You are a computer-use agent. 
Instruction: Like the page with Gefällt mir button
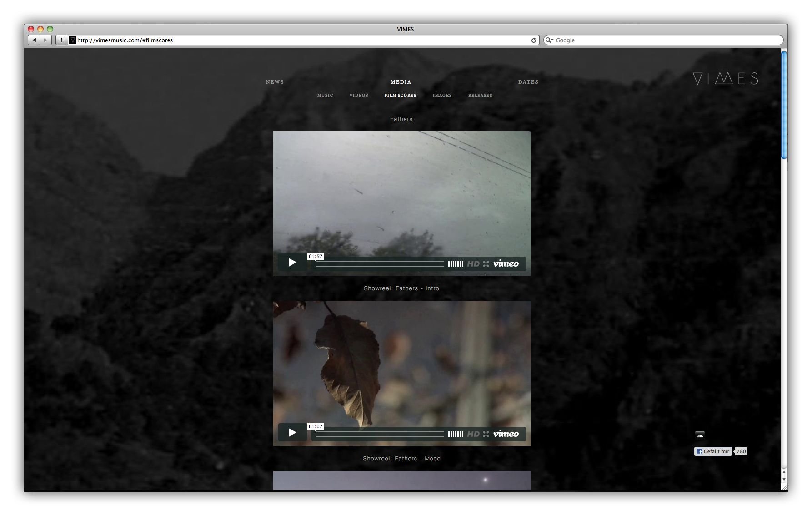pyautogui.click(x=712, y=451)
